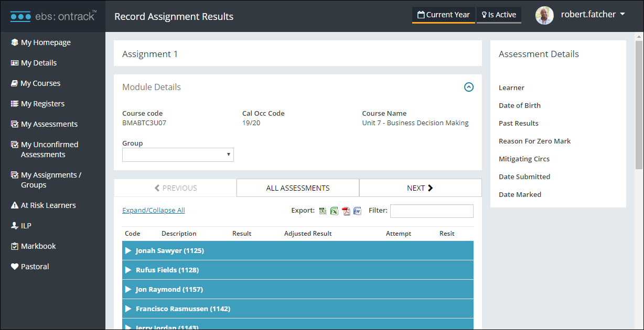
Task: Expand Jonah Sawyer's assessment row
Action: click(x=128, y=250)
